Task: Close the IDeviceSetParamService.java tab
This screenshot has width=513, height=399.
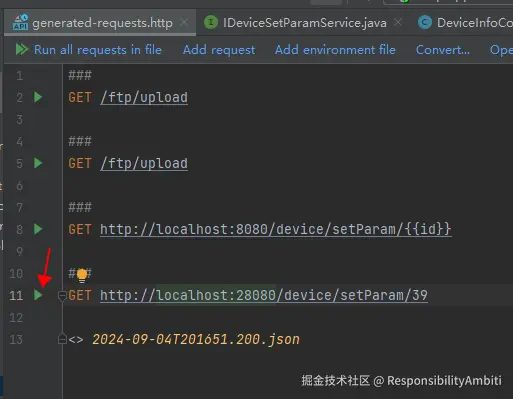Action: point(398,22)
